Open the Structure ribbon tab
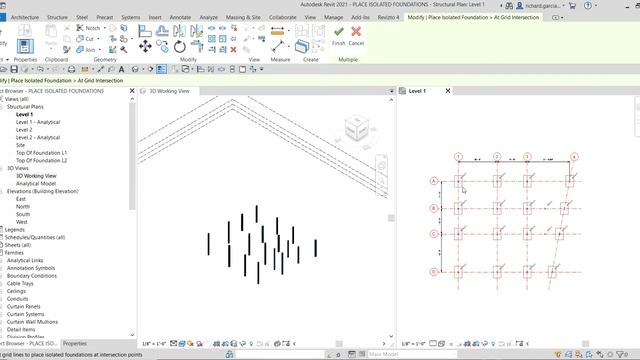The width and height of the screenshot is (640, 360). (57, 18)
